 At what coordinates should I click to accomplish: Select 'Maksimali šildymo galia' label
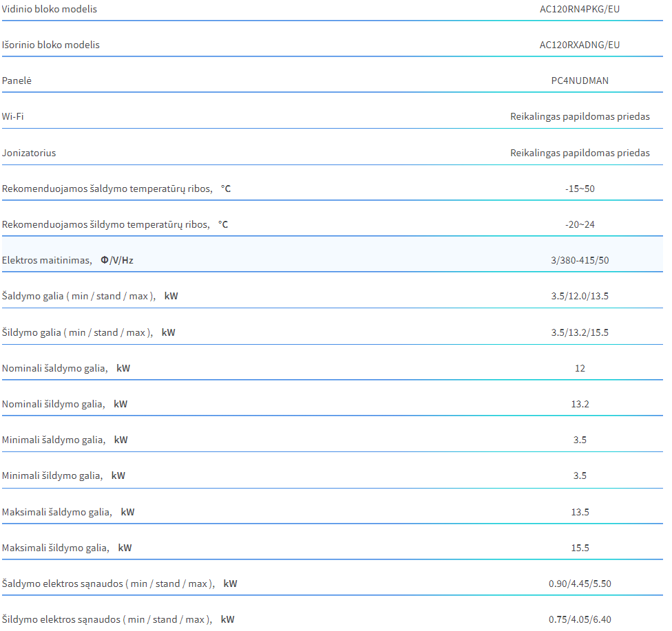[x=56, y=548]
